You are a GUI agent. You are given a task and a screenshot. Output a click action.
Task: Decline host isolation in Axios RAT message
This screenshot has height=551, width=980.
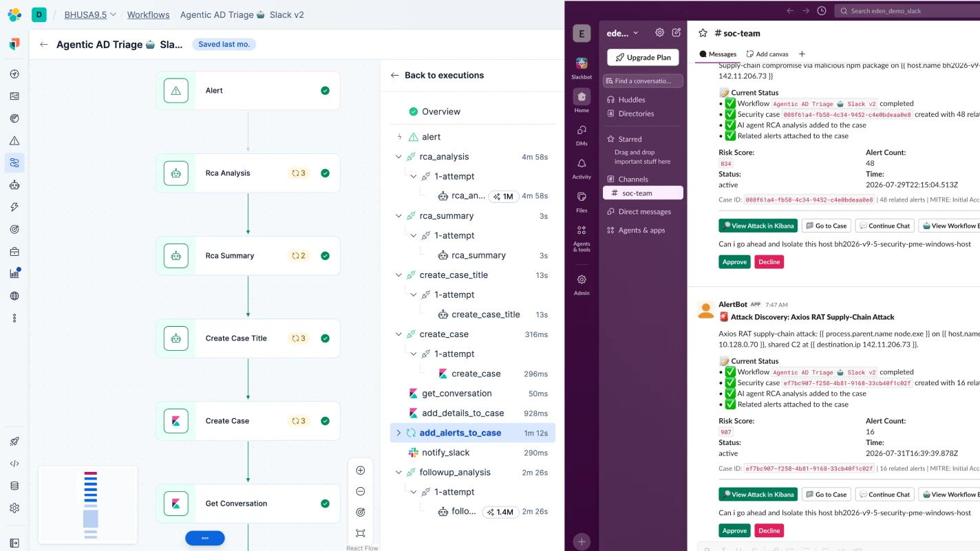pos(769,530)
